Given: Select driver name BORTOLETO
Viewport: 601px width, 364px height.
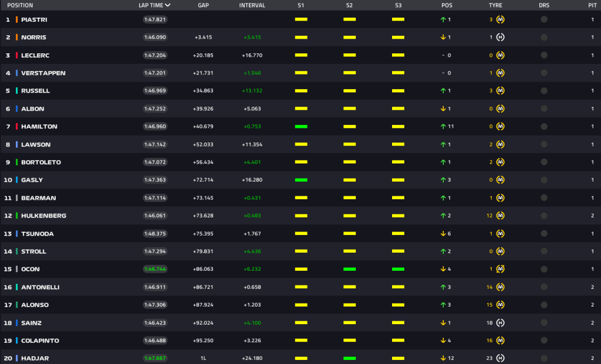Looking at the screenshot, I should point(41,162).
